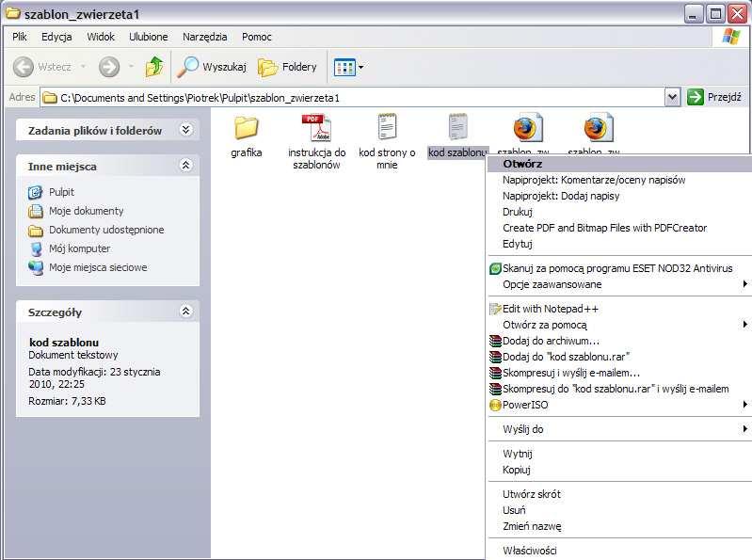Choose Napiprojekt: Komentarze/oceny napisów

tap(619, 180)
